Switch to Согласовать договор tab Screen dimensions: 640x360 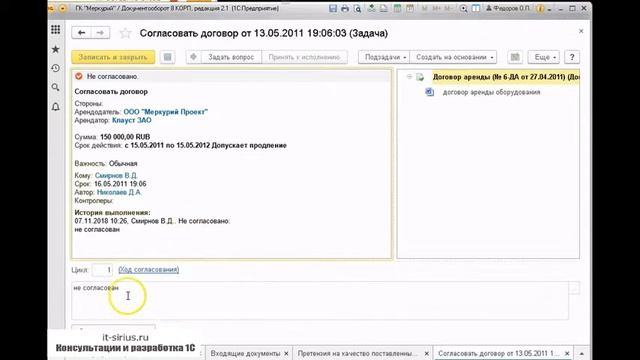(499, 353)
